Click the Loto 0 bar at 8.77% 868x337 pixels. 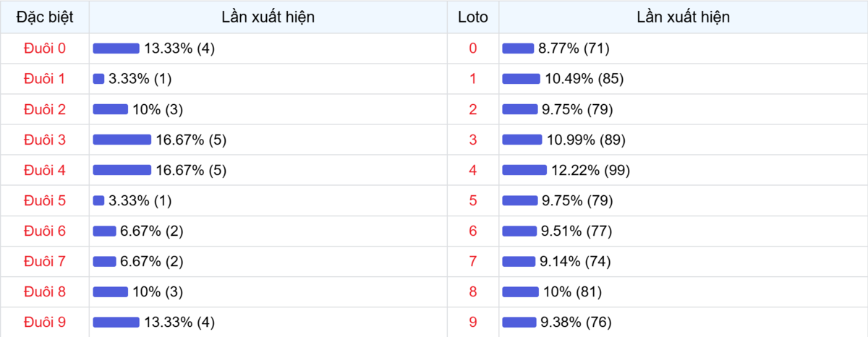(518, 48)
